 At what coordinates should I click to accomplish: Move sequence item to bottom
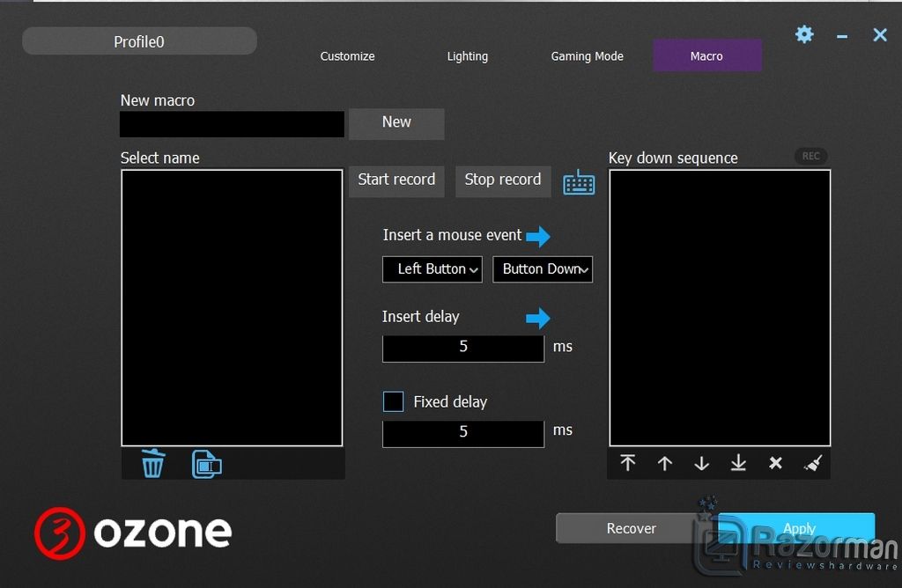click(738, 463)
